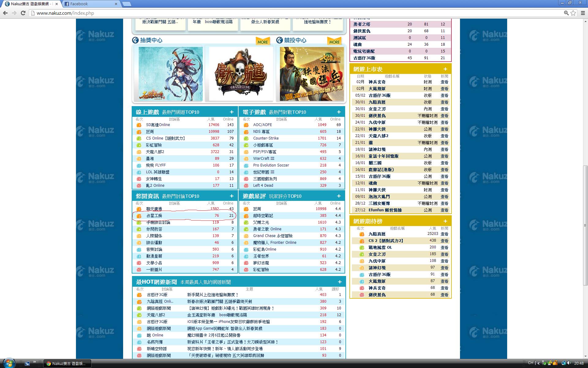Open news 魔幻精靈卡 2月6日起公開發售
The image size is (588, 368).
coord(214,335)
